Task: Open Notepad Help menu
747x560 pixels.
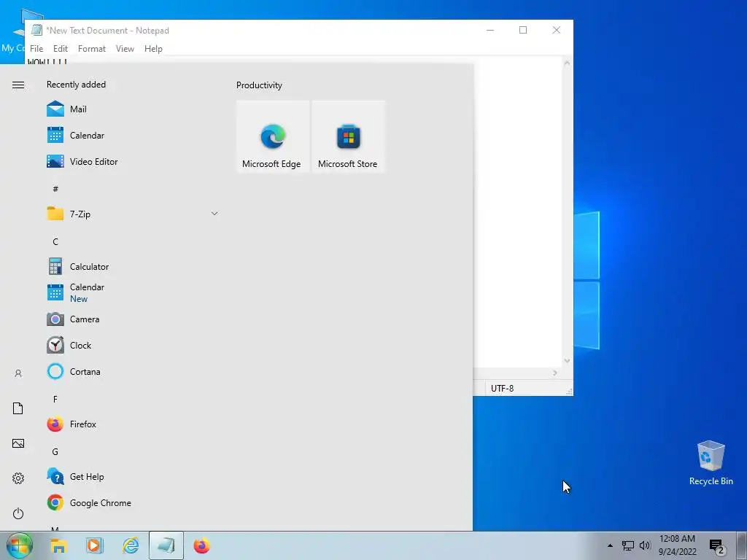Action: (x=153, y=49)
